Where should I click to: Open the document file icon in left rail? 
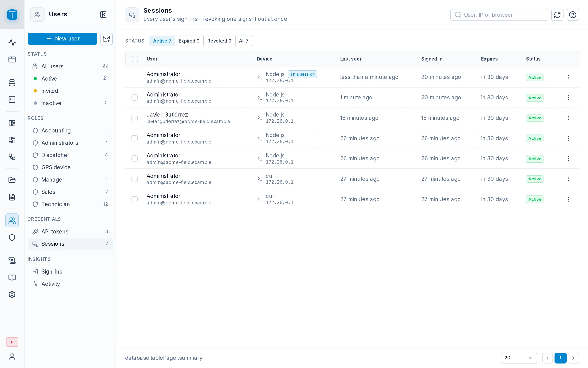coord(12,197)
